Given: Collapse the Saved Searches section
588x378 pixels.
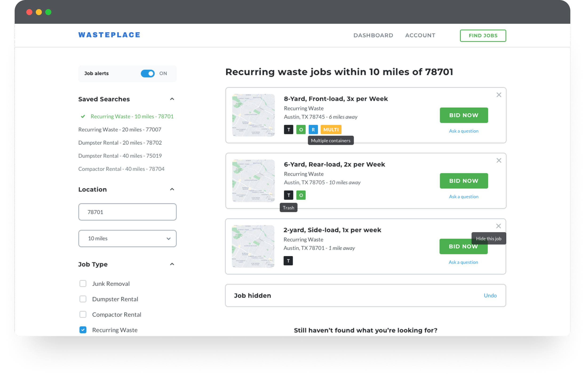Looking at the screenshot, I should tap(172, 99).
